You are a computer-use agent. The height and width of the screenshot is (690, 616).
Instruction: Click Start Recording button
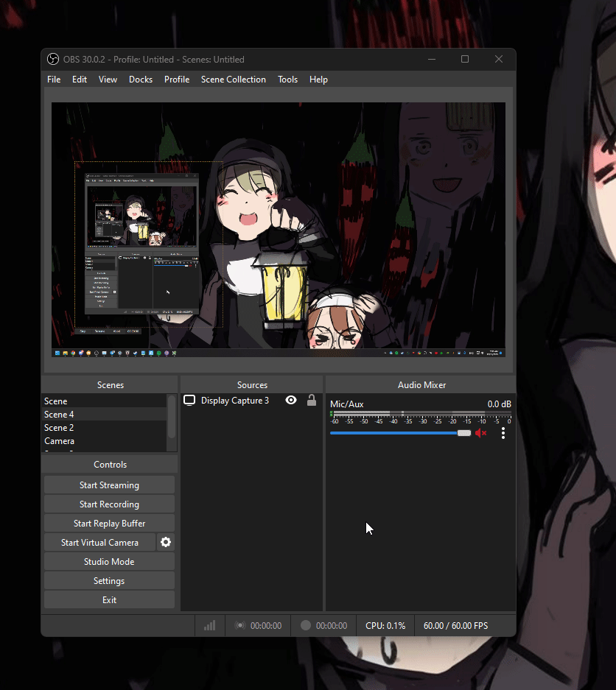109,504
